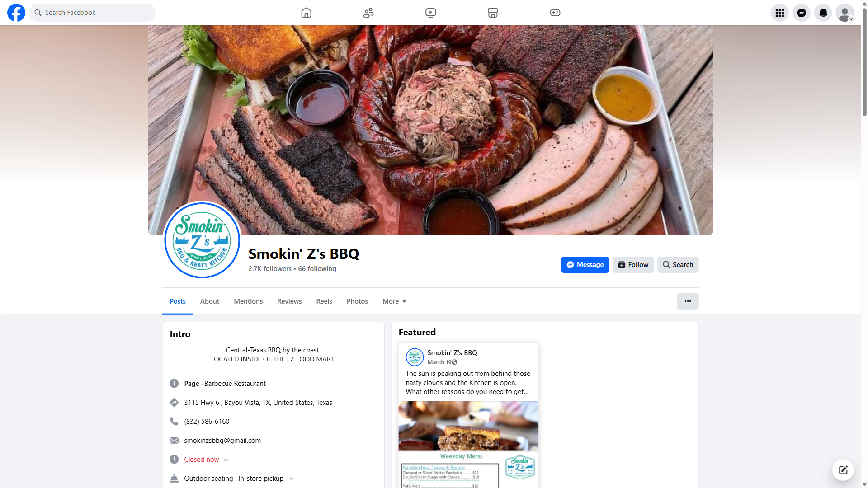
Task: Expand the More tab dropdown
Action: point(394,301)
